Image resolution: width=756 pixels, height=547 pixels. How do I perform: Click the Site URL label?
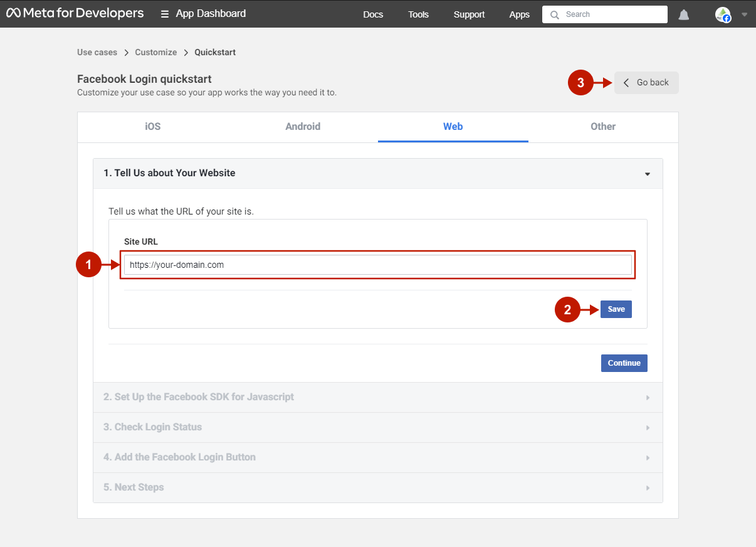(141, 242)
